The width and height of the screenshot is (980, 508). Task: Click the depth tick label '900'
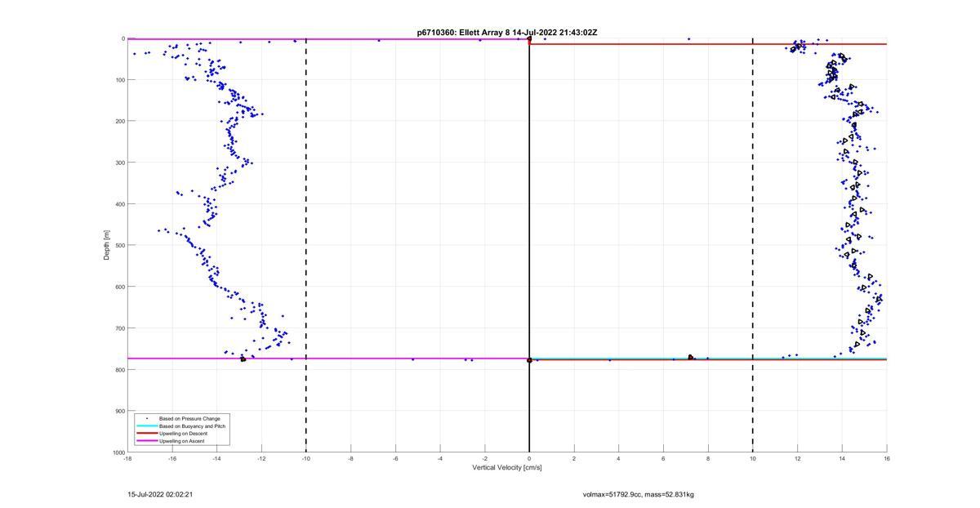point(119,411)
